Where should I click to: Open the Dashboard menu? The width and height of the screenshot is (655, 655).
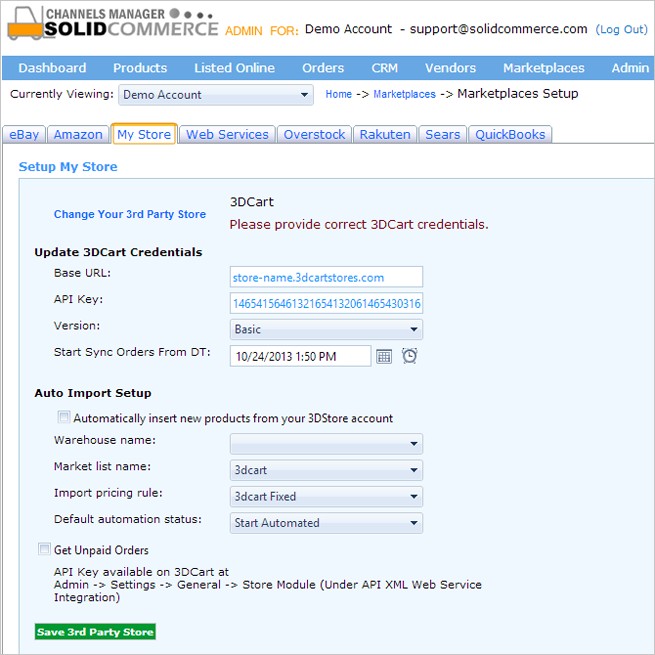click(52, 68)
